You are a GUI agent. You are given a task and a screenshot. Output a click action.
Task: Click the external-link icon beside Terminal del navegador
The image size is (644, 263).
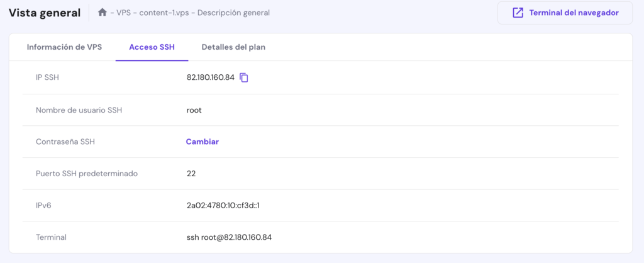click(518, 13)
